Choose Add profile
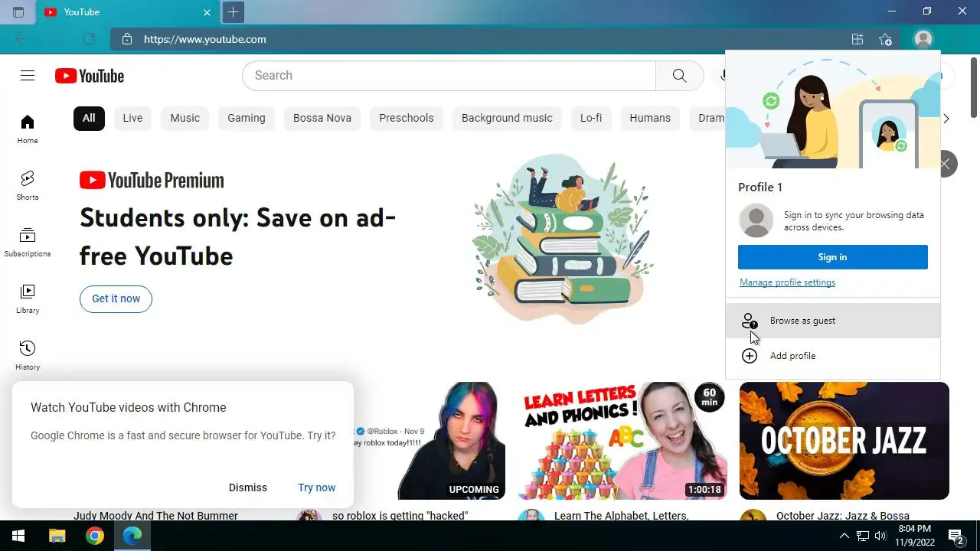This screenshot has width=980, height=551. pos(833,356)
